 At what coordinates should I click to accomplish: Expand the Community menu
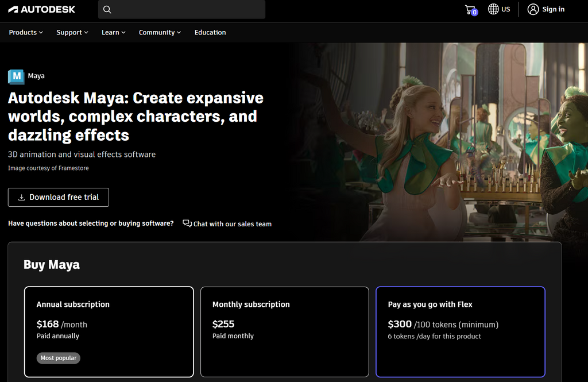(160, 33)
